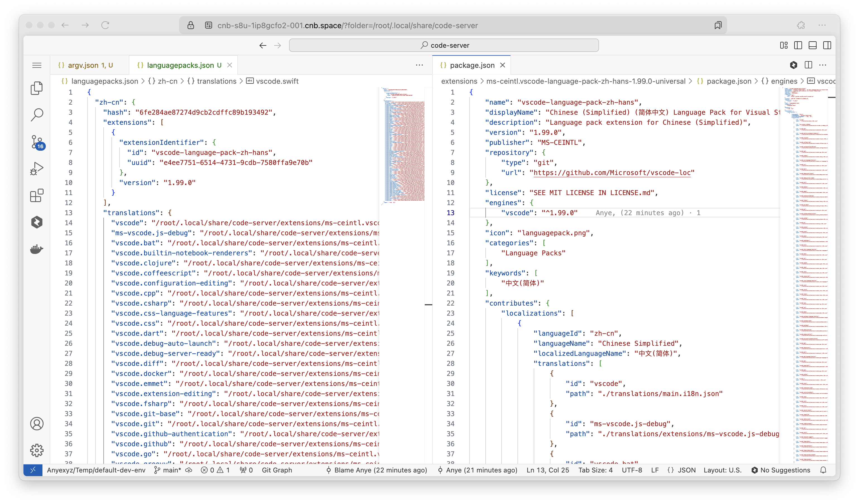
Task: Change UTF-8 file encoding
Action: 632,470
